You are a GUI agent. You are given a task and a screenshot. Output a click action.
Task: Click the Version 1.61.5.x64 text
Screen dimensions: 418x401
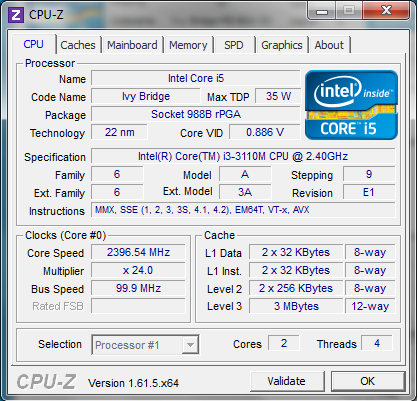(133, 383)
